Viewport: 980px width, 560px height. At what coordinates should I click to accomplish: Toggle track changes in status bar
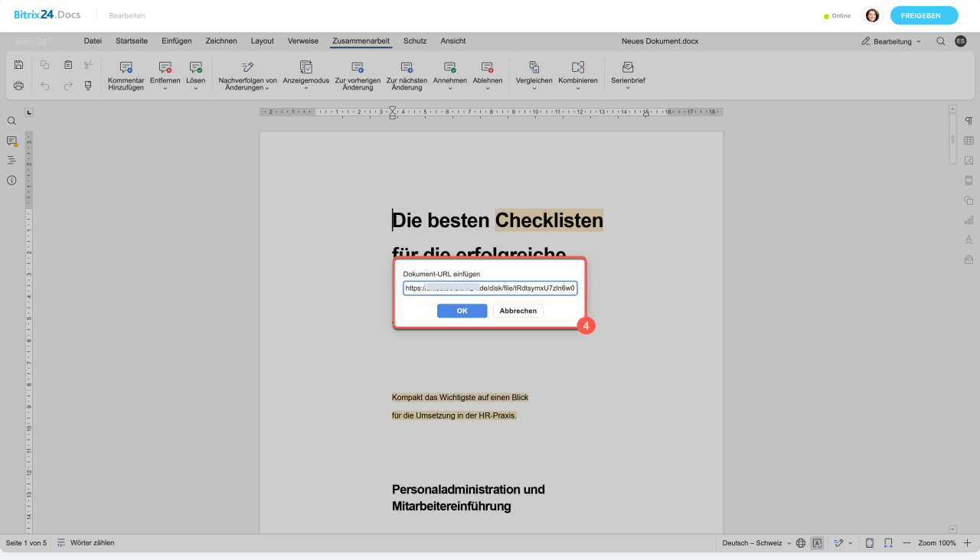tap(838, 543)
